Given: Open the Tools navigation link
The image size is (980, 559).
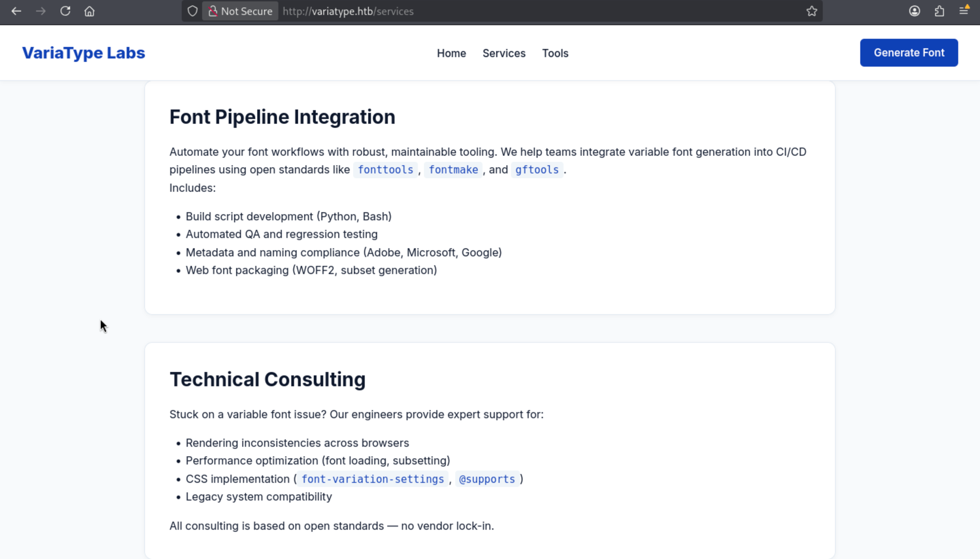Looking at the screenshot, I should (x=555, y=53).
